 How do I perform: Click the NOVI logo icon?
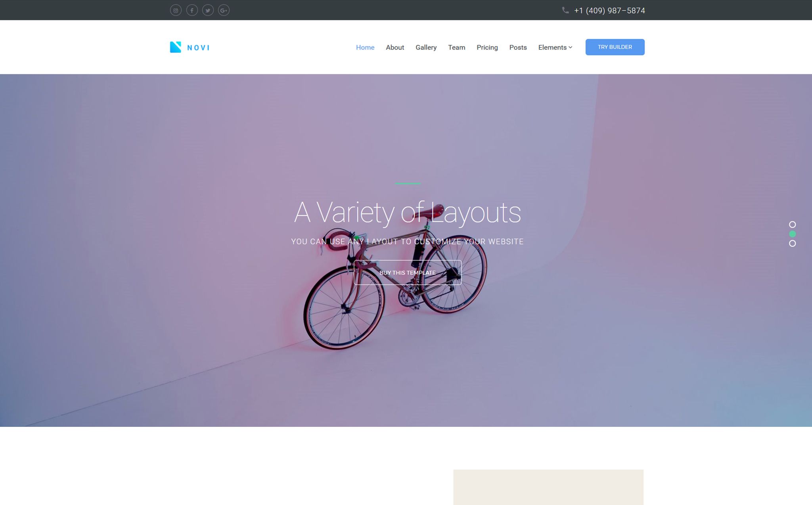point(176,47)
